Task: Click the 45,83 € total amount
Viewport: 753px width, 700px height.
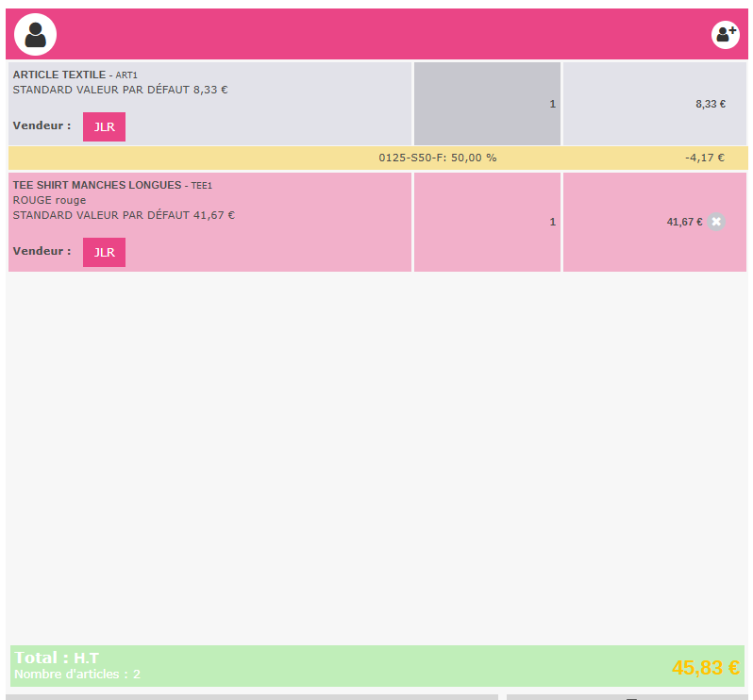Action: tap(705, 668)
